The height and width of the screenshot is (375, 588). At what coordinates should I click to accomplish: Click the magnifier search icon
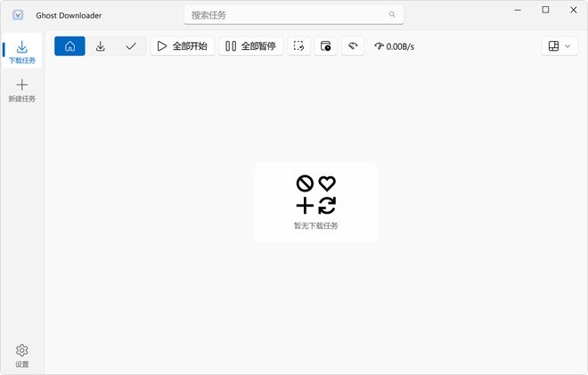(x=392, y=14)
